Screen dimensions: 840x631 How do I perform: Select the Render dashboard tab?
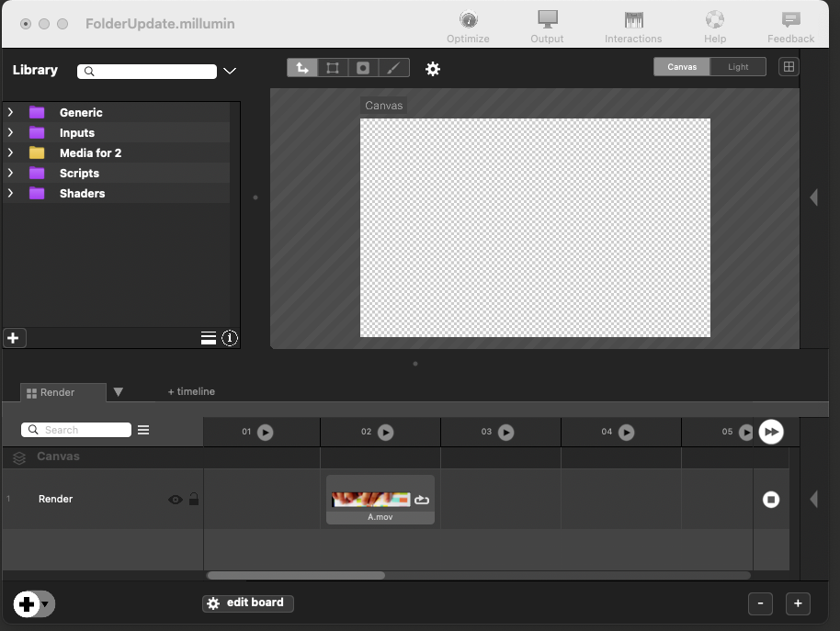coord(58,392)
